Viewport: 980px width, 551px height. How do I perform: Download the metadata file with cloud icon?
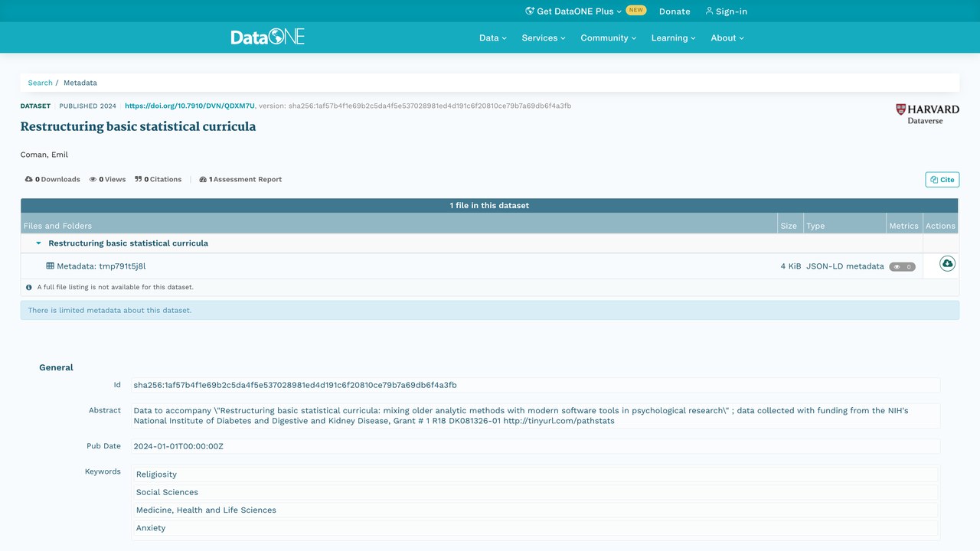click(947, 264)
